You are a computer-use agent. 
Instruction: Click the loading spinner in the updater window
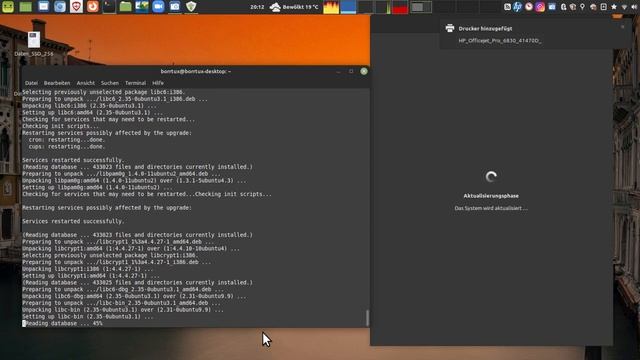[491, 177]
